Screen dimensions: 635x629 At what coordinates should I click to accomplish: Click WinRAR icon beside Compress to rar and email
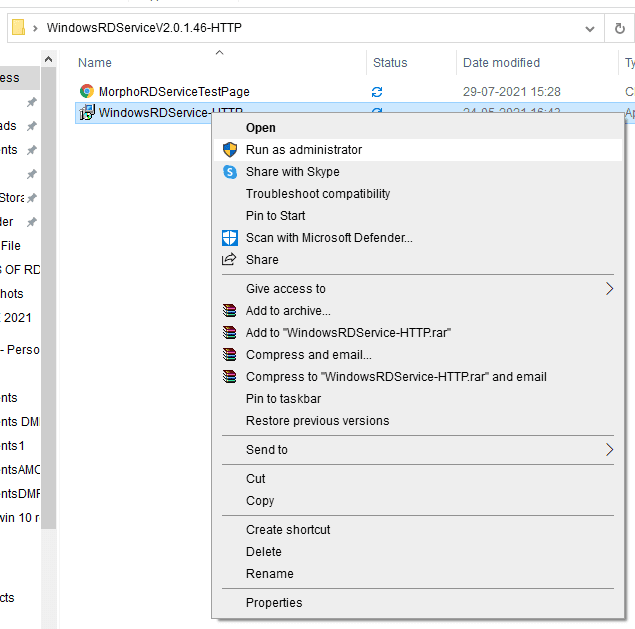(x=229, y=377)
